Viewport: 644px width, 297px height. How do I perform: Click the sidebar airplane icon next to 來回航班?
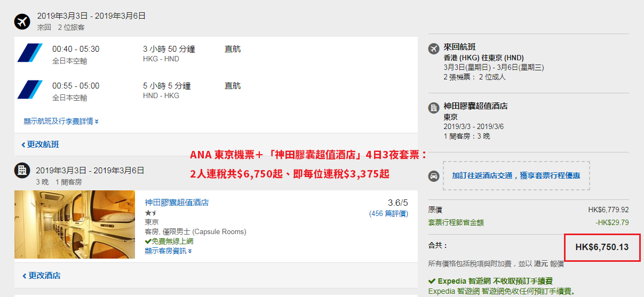click(x=434, y=49)
